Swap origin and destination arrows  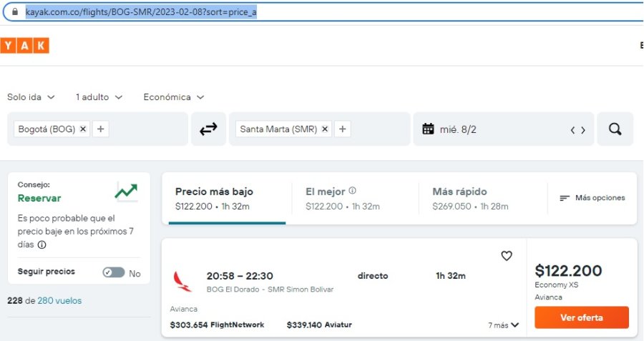[208, 129]
